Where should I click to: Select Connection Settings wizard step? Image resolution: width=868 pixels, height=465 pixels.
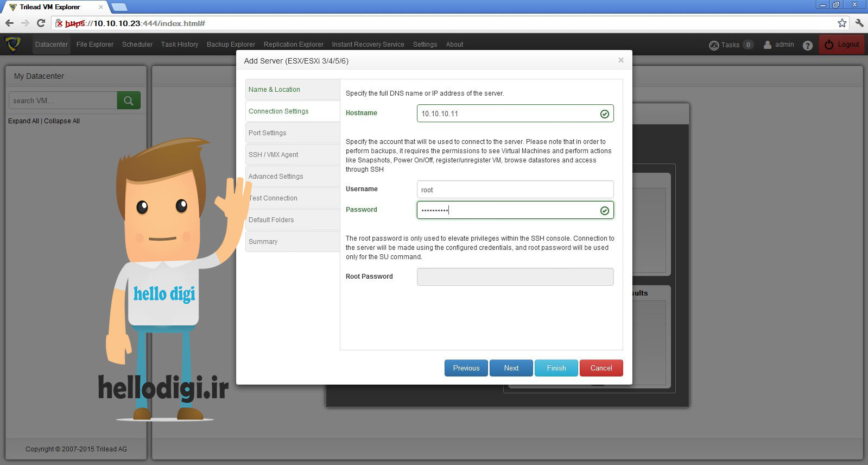[x=293, y=111]
